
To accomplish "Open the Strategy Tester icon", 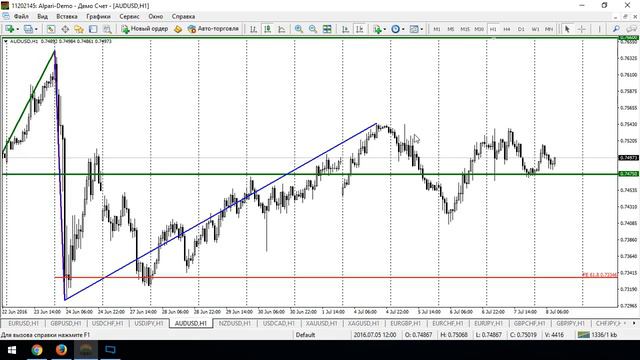I will 107,29.
